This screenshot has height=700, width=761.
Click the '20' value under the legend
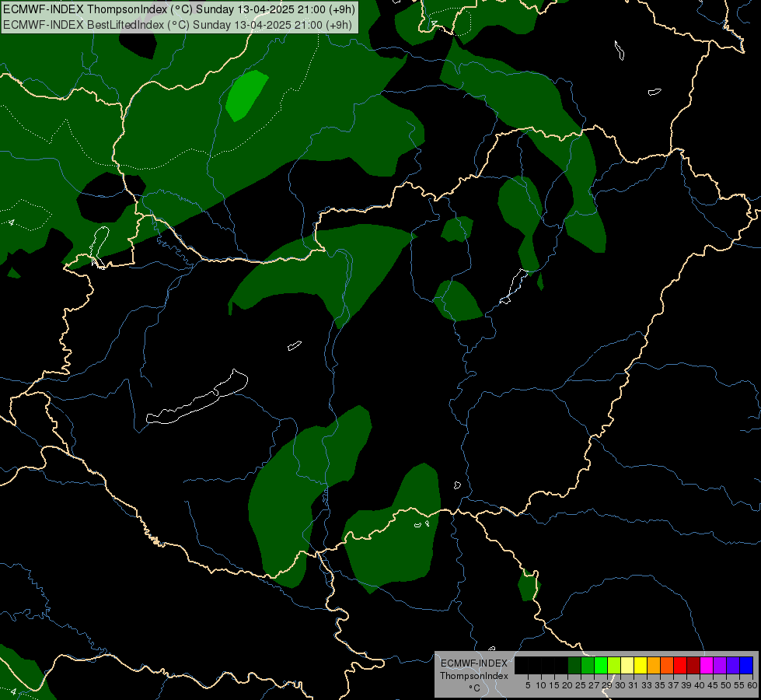click(567, 685)
